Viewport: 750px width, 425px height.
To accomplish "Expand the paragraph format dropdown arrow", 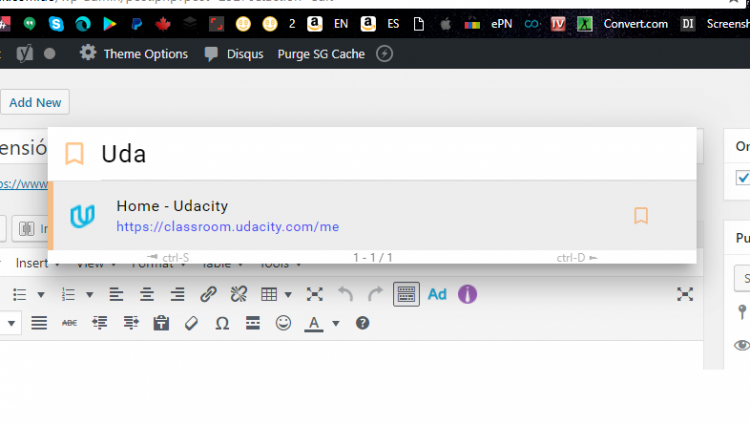I will point(11,324).
